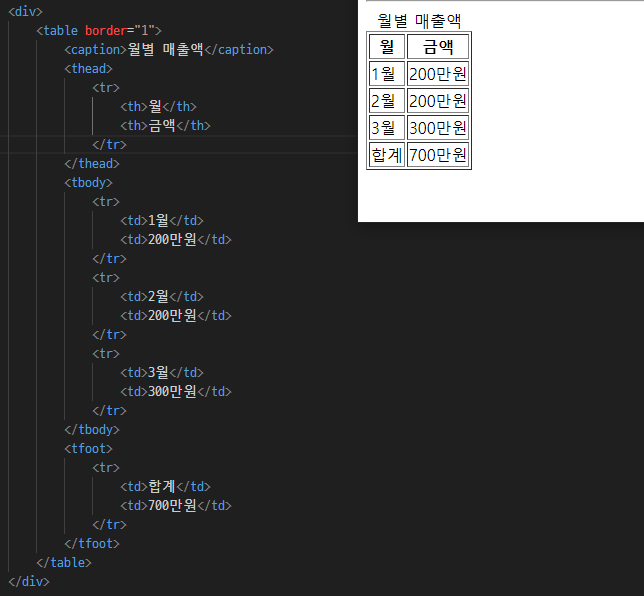Click the closing </tbody> tag

[92, 430]
